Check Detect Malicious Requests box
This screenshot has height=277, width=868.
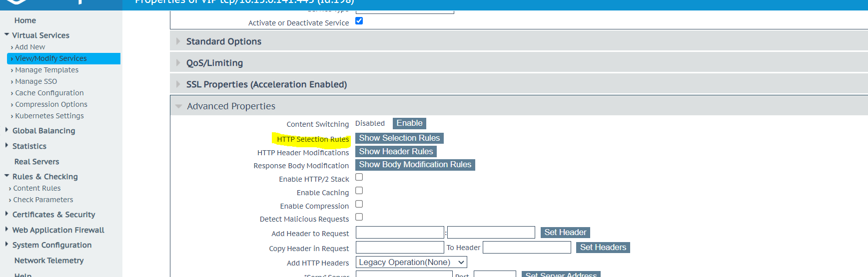(359, 217)
